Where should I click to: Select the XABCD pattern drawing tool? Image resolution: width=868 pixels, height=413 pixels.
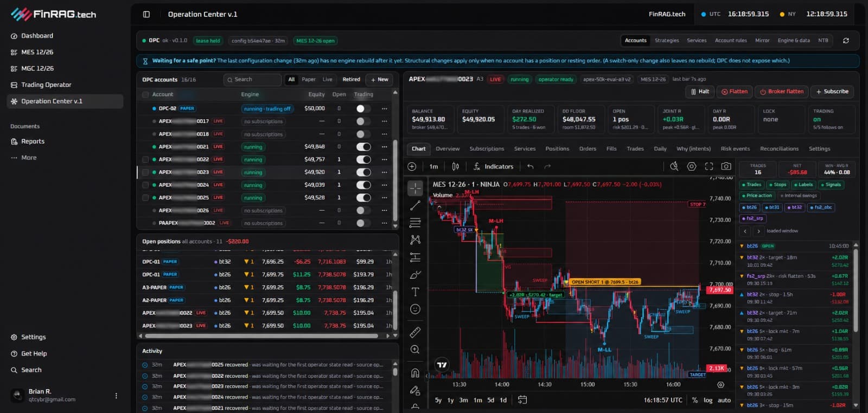(x=415, y=240)
